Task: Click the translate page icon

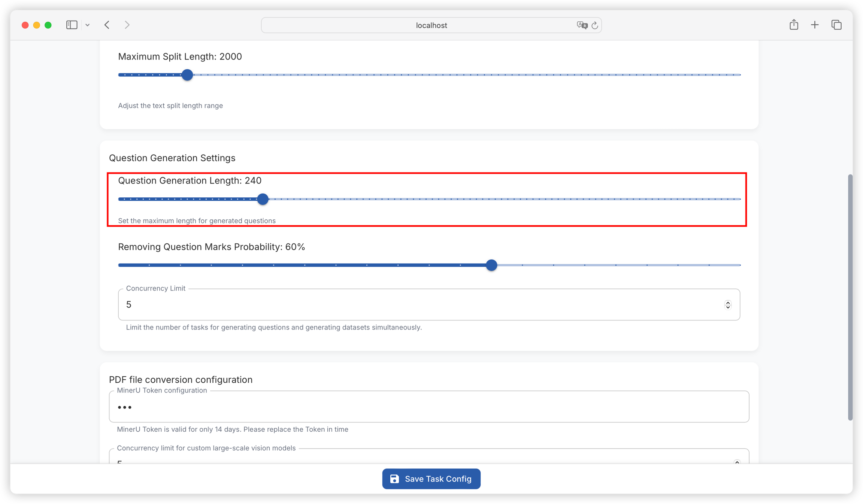Action: coord(582,25)
